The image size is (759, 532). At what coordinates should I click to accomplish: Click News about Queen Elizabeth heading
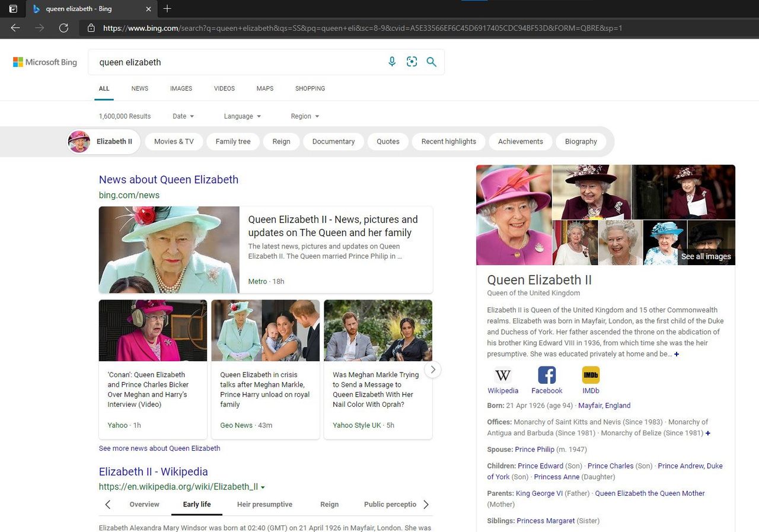point(168,180)
